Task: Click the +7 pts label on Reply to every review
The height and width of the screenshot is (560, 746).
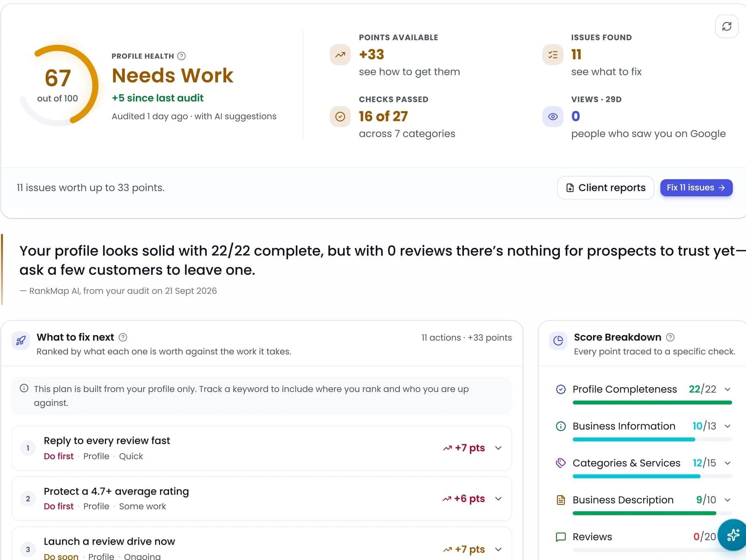Action: coord(464,448)
